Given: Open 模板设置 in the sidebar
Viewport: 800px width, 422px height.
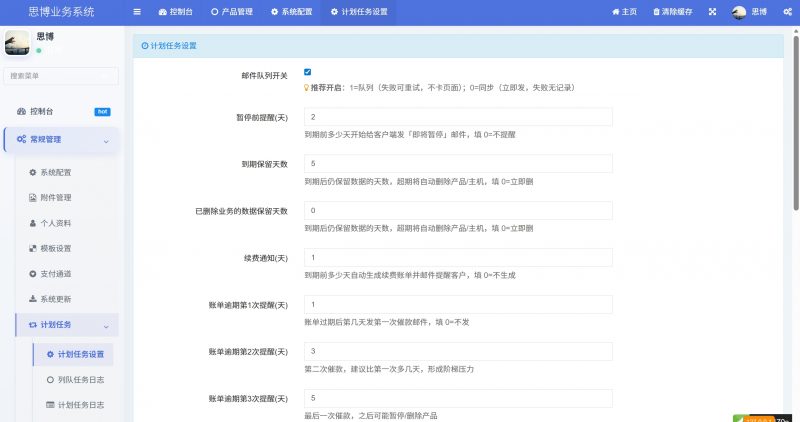Looking at the screenshot, I should tap(55, 248).
